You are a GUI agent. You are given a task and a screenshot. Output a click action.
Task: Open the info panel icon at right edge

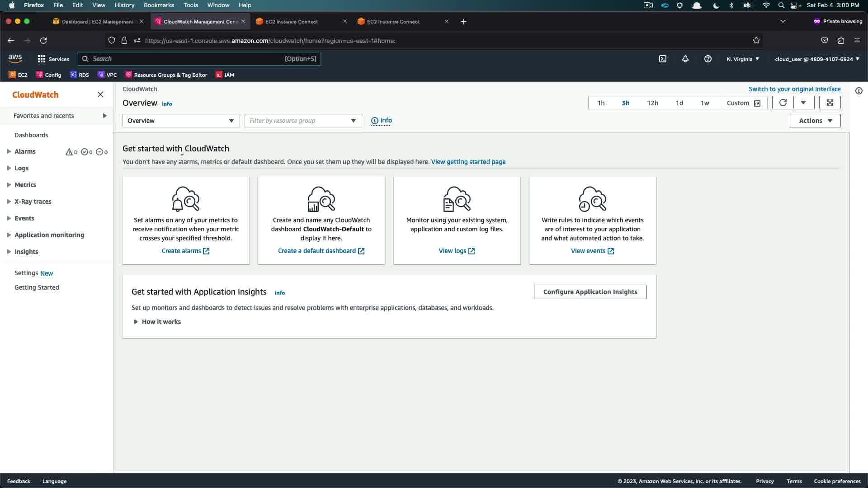(859, 91)
